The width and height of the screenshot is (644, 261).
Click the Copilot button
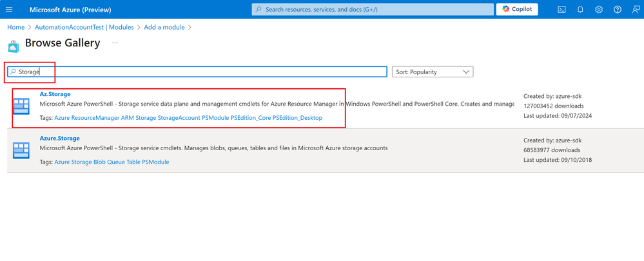pos(516,9)
